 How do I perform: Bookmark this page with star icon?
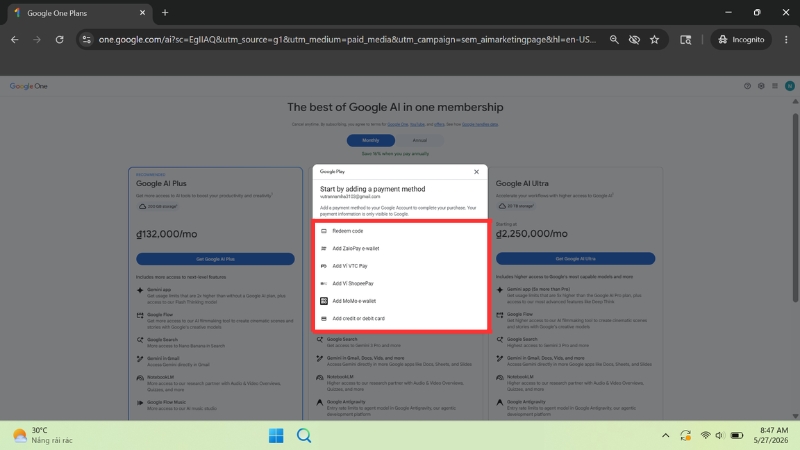654,39
